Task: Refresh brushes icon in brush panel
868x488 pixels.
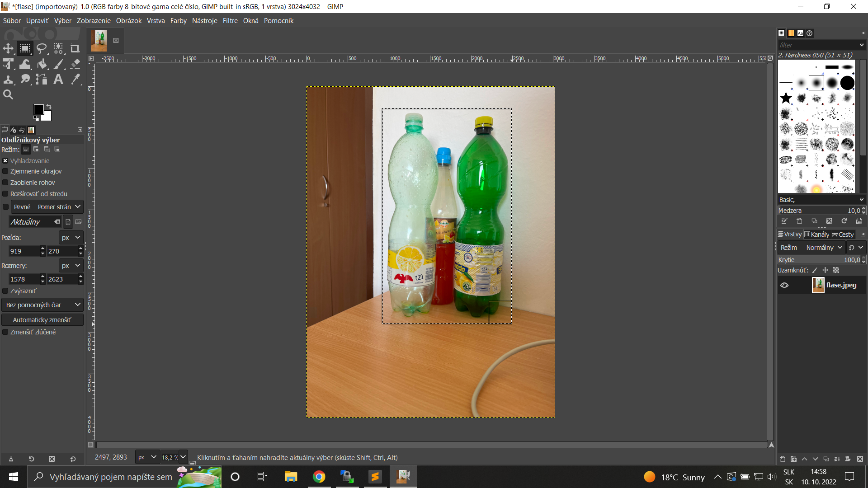Action: (x=844, y=221)
